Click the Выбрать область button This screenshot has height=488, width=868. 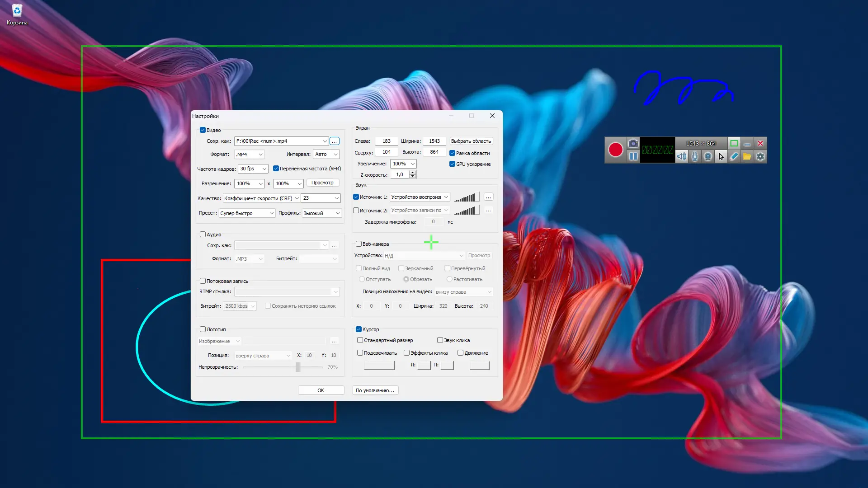pyautogui.click(x=471, y=141)
